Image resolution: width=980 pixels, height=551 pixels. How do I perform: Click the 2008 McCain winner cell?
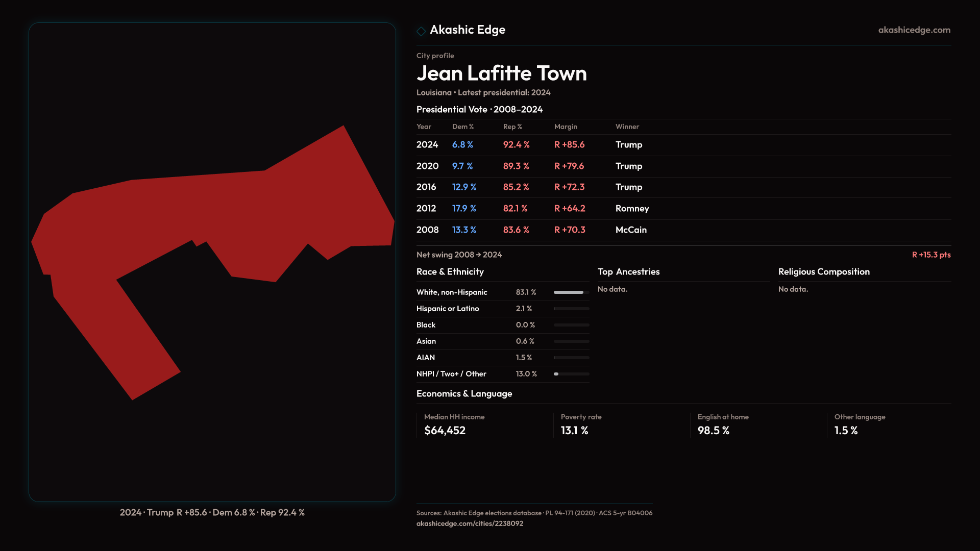coord(631,230)
